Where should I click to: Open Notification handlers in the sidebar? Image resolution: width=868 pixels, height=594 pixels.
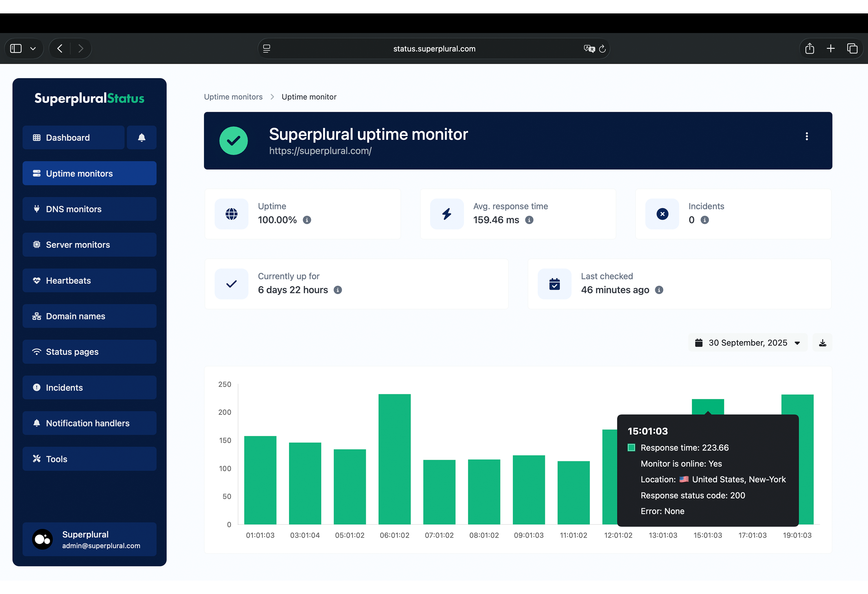click(89, 423)
